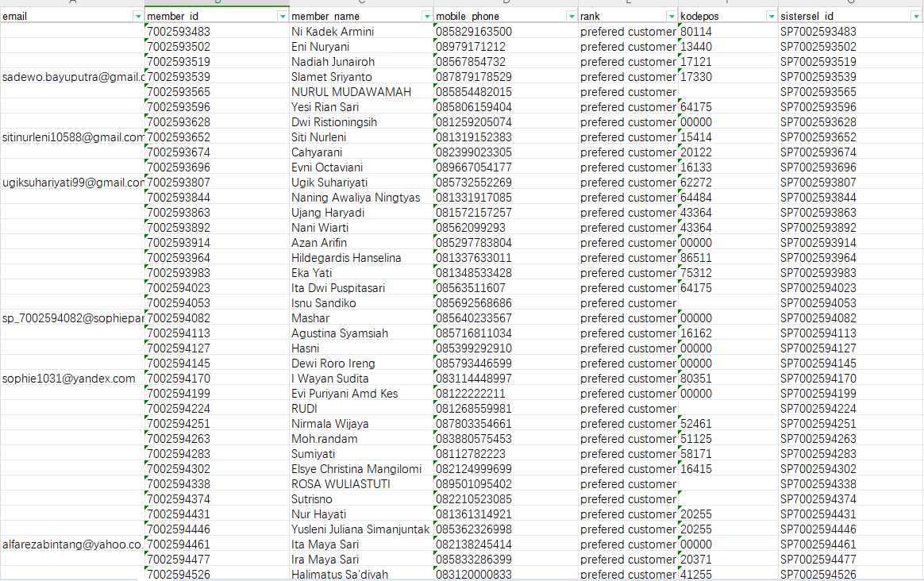
Task: Select the member_id header cell
Action: tap(217, 17)
